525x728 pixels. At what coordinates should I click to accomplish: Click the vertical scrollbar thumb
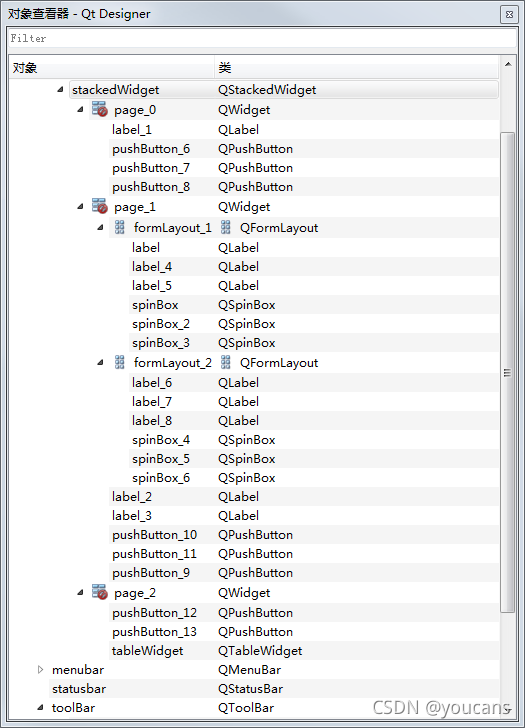click(x=508, y=372)
